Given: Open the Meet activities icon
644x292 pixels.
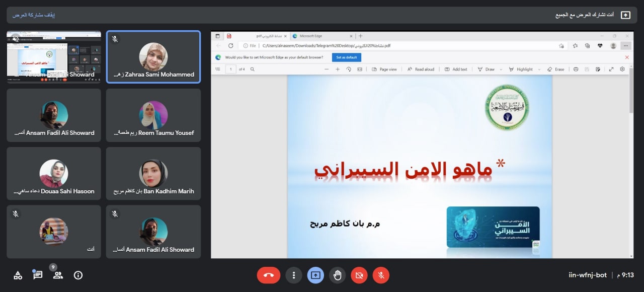Looking at the screenshot, I should pos(17,275).
